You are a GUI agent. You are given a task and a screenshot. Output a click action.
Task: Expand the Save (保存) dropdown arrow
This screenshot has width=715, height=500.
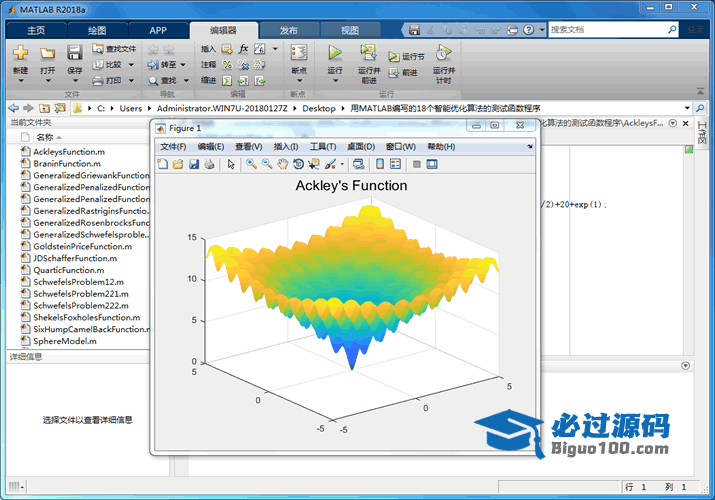[x=75, y=81]
